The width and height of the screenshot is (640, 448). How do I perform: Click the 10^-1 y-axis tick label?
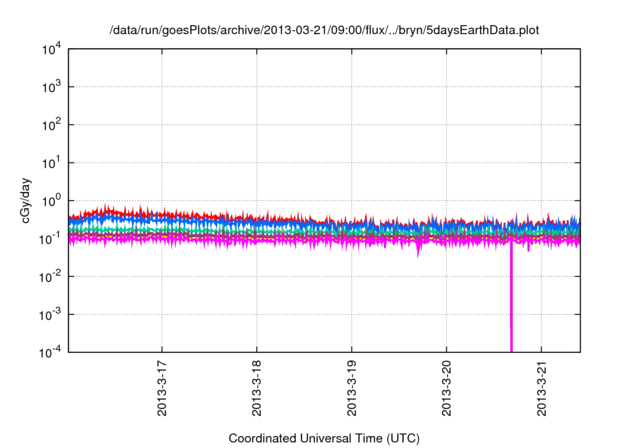click(50, 239)
